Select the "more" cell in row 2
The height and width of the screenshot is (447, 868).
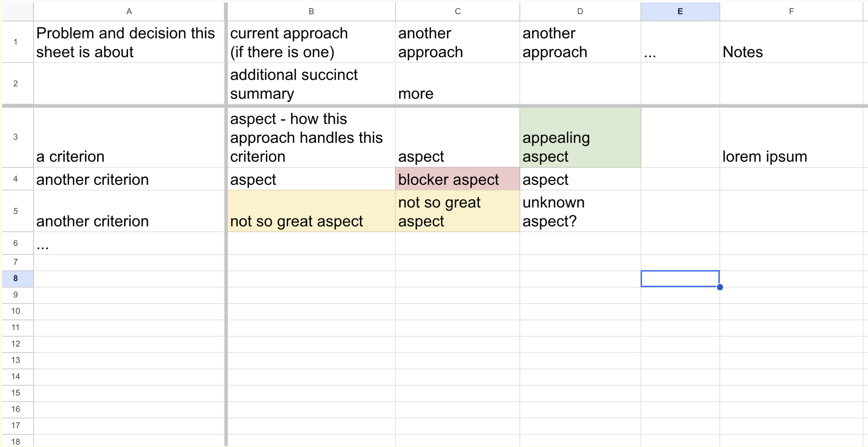(x=457, y=84)
